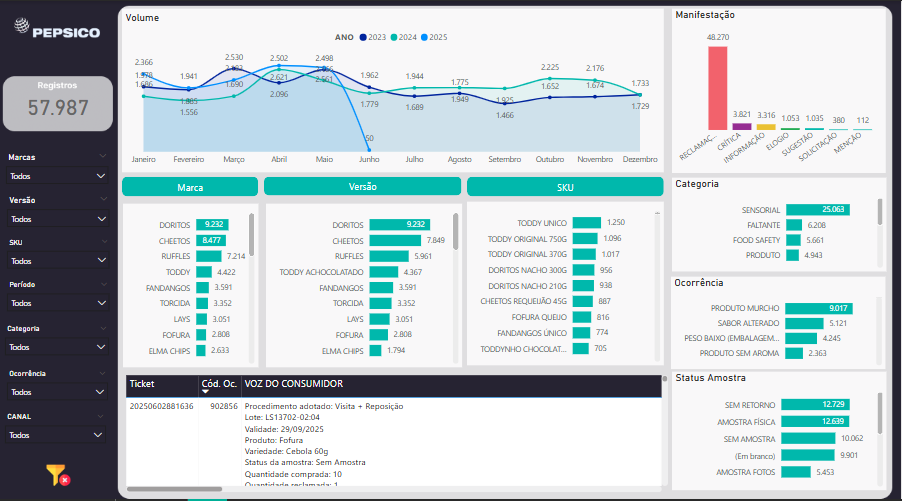Select the FOFURA QUEIJO SKU bar
The image size is (902, 501).
(x=582, y=317)
